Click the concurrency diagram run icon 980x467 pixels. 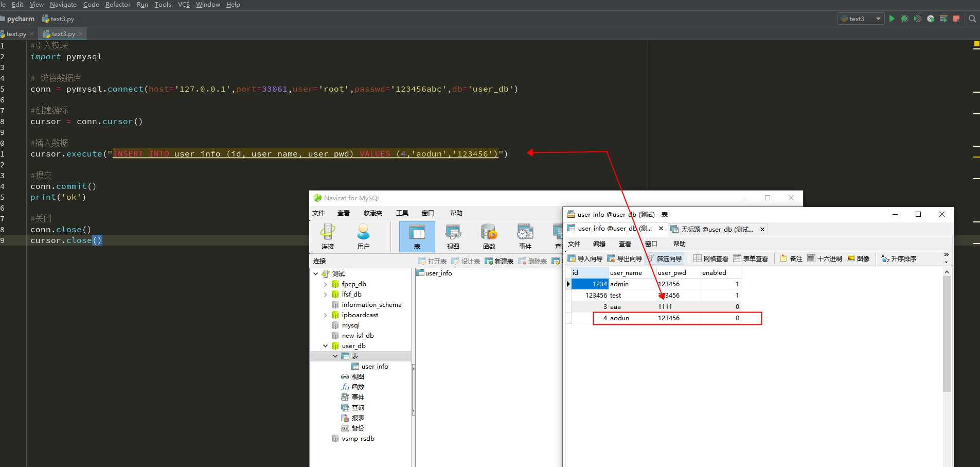click(x=943, y=19)
